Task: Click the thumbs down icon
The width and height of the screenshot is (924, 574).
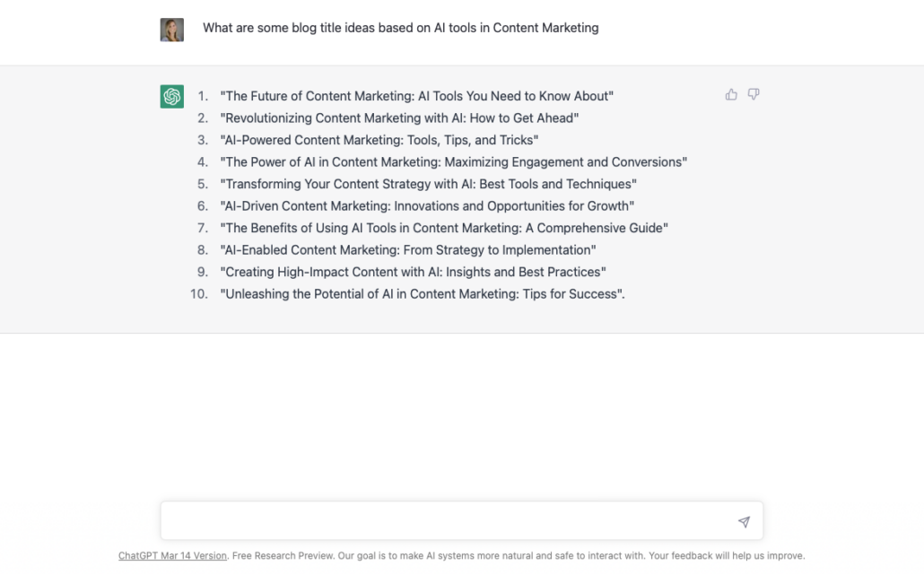Action: [754, 94]
